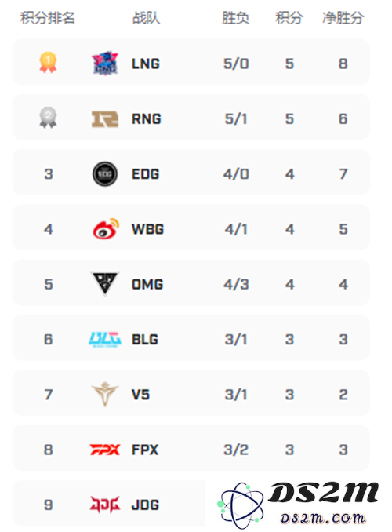The height and width of the screenshot is (532, 392).
Task: Select the 积分排名 column header
Action: (x=48, y=17)
